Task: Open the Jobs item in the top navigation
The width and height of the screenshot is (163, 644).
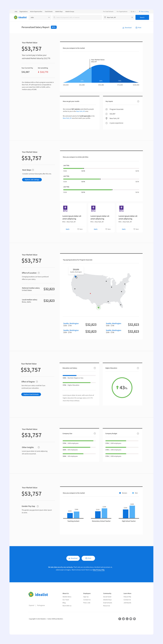Action: (x=16, y=11)
